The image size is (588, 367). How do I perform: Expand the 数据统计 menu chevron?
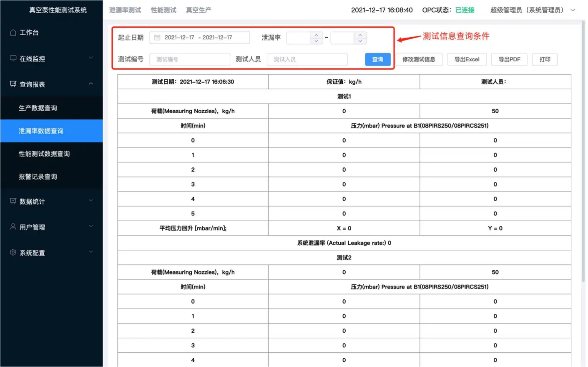coord(91,201)
